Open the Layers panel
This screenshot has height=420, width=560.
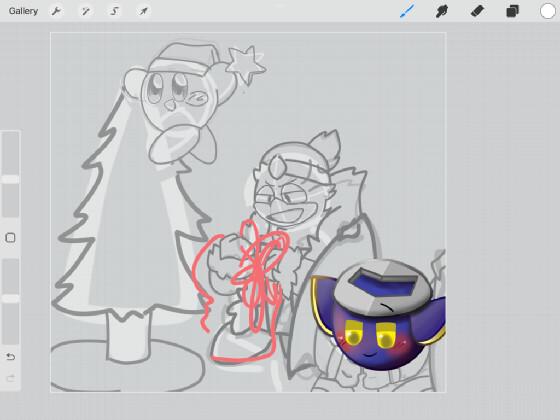click(x=512, y=11)
